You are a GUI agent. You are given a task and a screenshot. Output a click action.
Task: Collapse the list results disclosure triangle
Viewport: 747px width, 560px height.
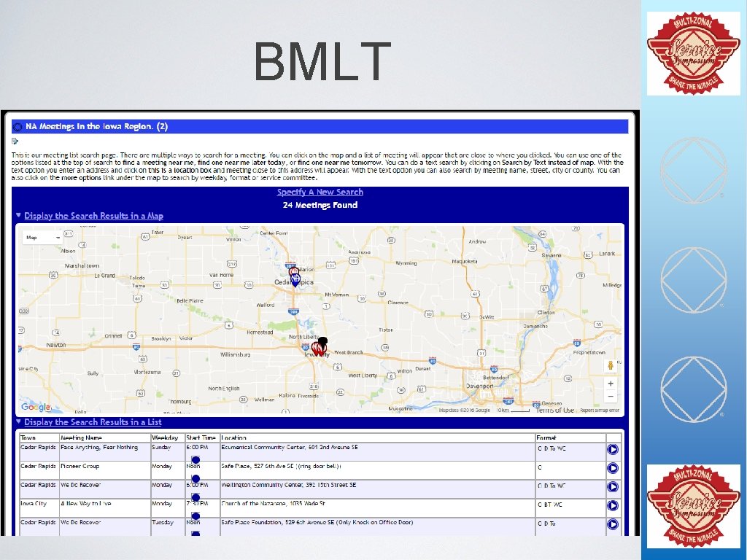tap(18, 421)
